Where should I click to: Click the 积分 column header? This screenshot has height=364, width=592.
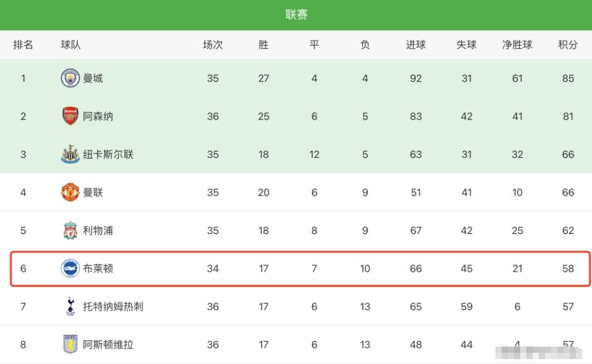[568, 45]
